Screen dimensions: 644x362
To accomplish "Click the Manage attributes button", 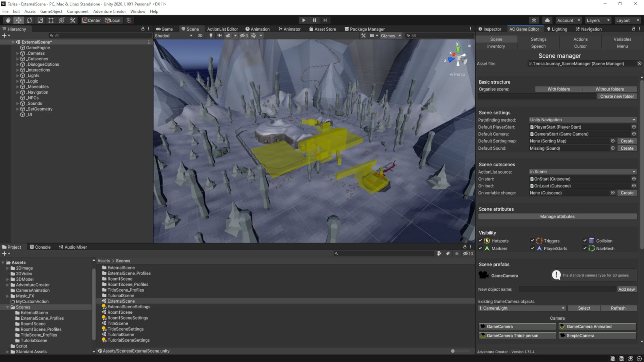I will pos(557,217).
